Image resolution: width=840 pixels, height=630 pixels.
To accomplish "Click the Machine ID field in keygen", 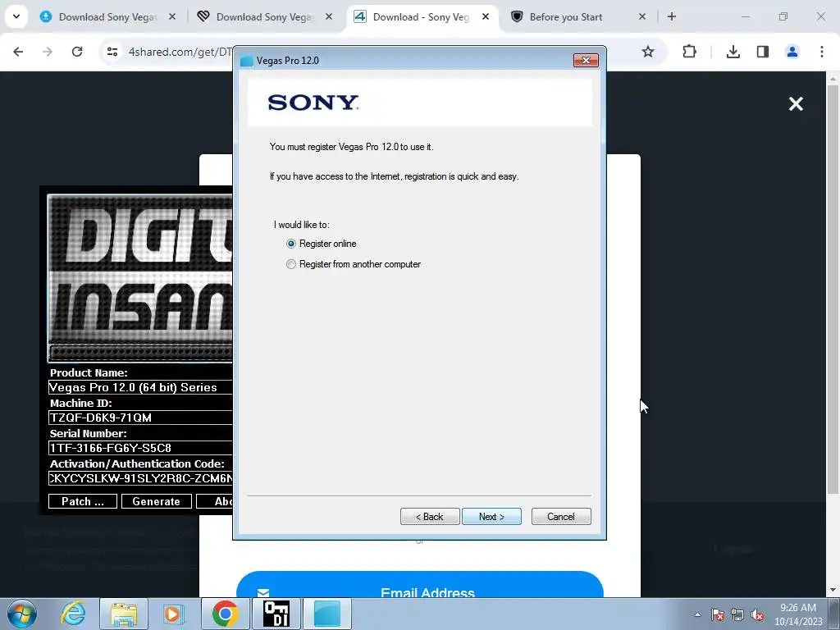I will (140, 418).
